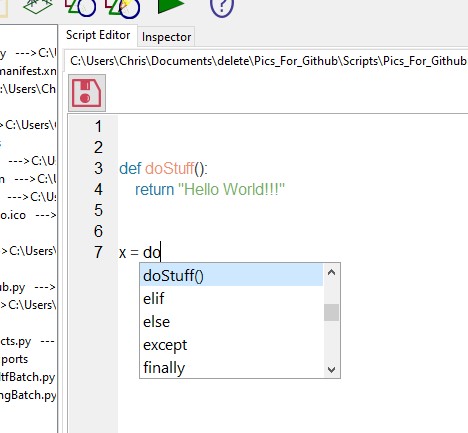Image resolution: width=468 pixels, height=433 pixels.
Task: Select the 'cts.py' entry in the file list
Action: pos(27,342)
